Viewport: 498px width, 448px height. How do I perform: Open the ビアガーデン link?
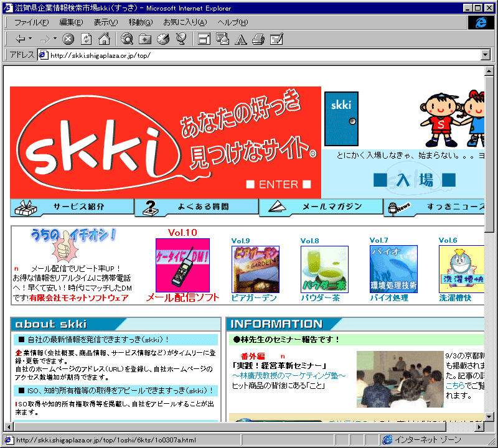click(254, 298)
